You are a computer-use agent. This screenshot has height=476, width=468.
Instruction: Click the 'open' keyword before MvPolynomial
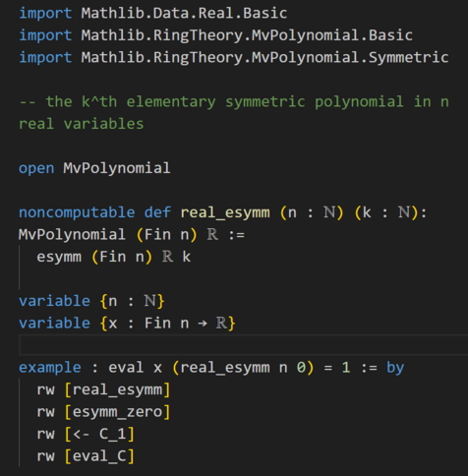point(36,168)
